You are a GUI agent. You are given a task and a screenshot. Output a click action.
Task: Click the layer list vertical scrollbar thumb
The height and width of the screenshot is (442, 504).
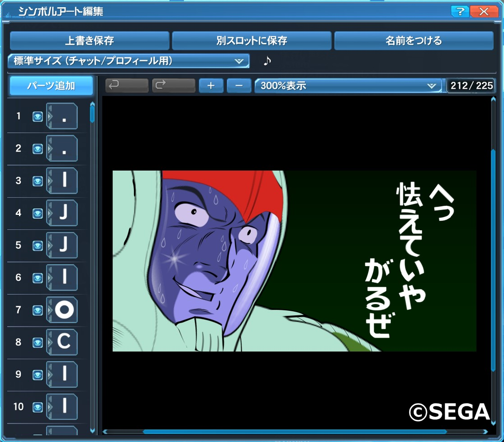pyautogui.click(x=92, y=114)
